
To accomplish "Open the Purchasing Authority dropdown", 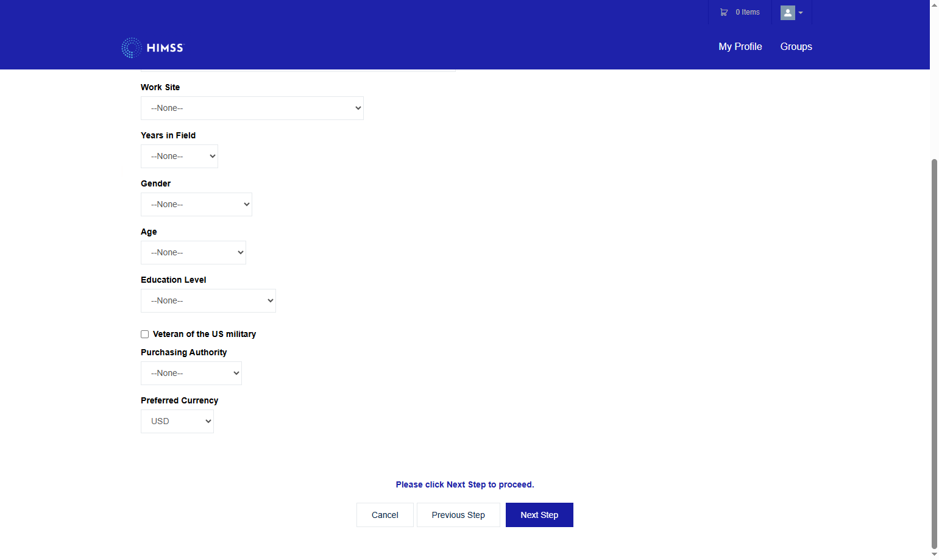I will click(191, 373).
